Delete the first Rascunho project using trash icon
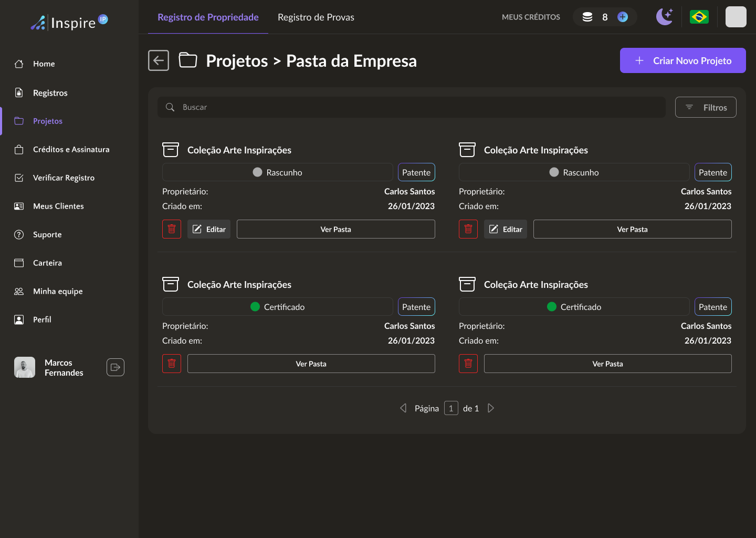This screenshot has width=756, height=538. tap(172, 229)
